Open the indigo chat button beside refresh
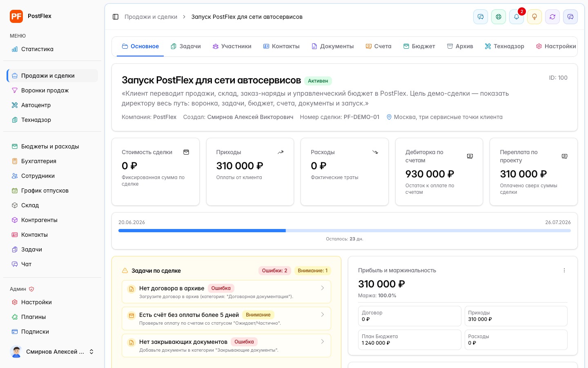Viewport: 588px width, 368px height. click(x=570, y=17)
